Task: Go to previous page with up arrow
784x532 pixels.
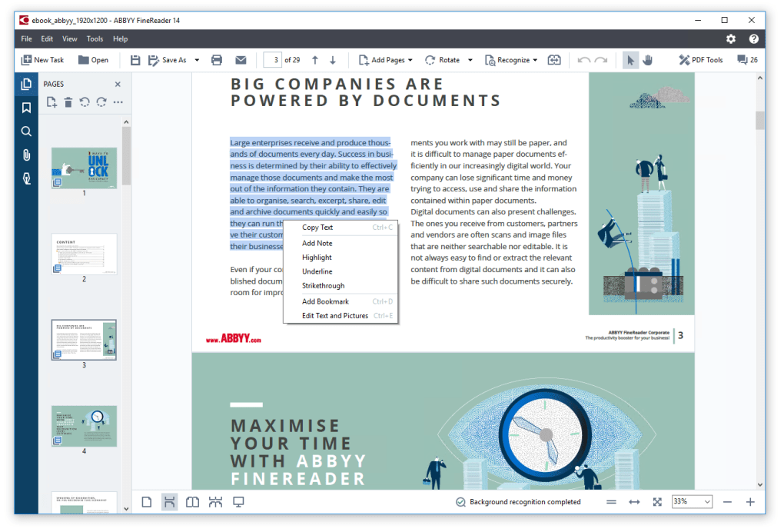Action: pos(315,60)
